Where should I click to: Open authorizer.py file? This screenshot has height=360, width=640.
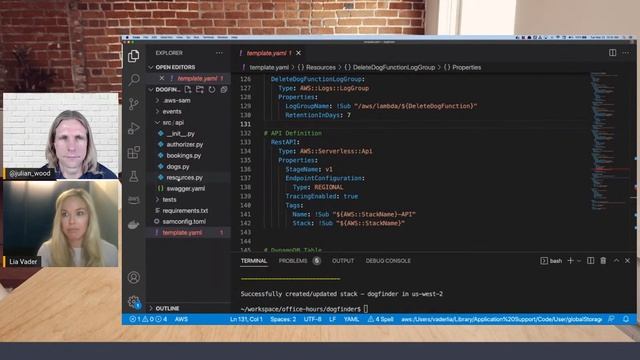[x=184, y=144]
